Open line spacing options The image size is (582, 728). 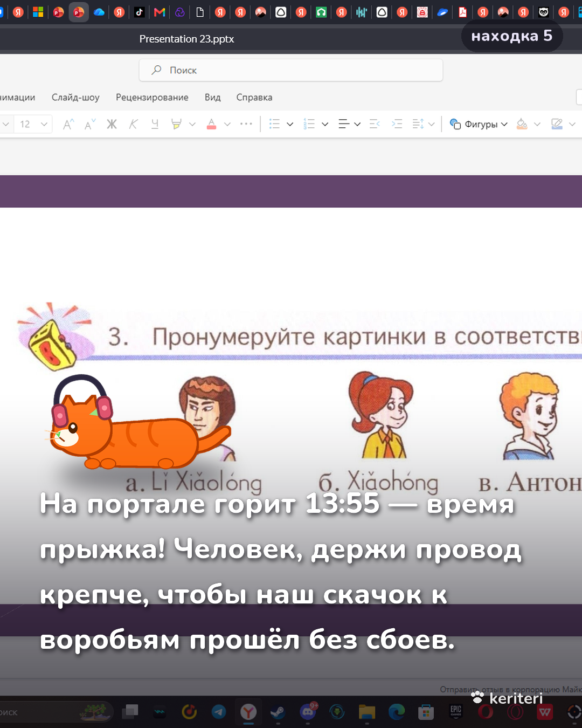tap(418, 124)
